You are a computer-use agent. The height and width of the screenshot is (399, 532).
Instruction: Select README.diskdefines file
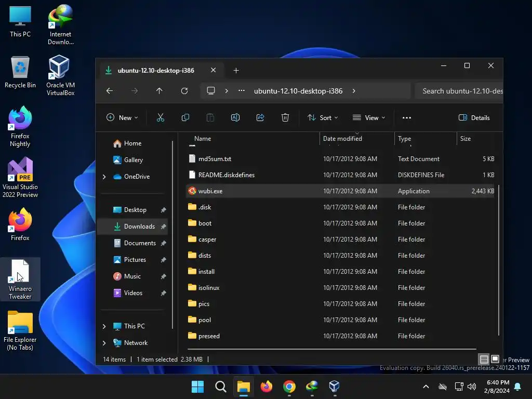340,175
